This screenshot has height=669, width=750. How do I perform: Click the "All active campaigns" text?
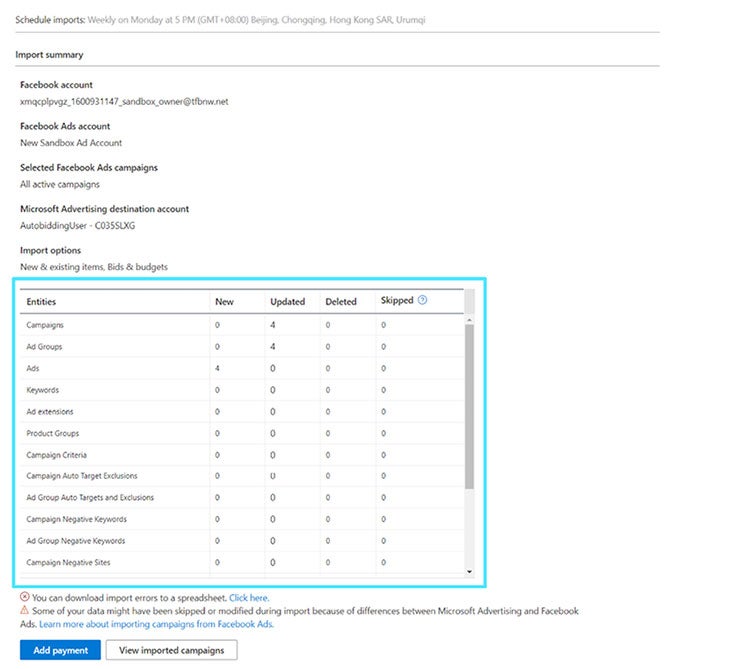tap(60, 184)
